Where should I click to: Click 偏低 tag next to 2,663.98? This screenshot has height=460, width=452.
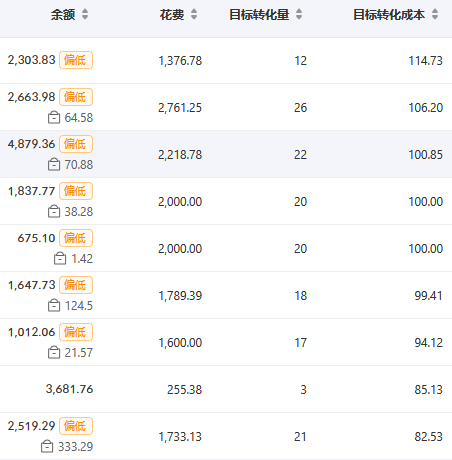point(76,97)
